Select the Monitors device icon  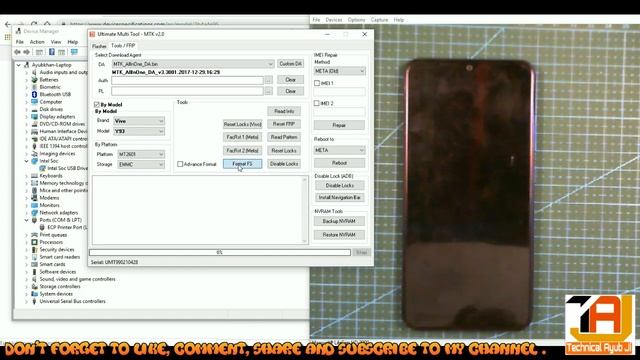coord(35,205)
